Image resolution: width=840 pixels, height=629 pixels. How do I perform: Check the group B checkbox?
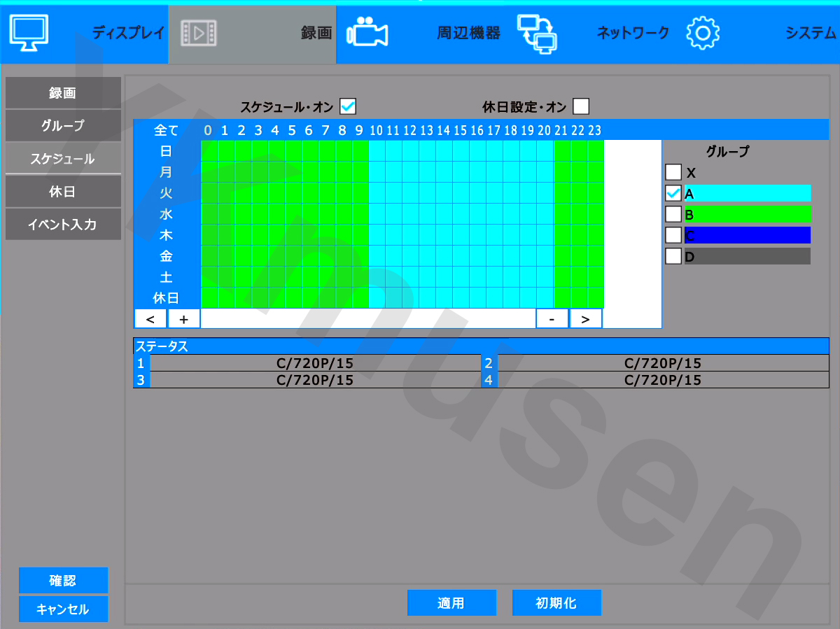(x=673, y=214)
